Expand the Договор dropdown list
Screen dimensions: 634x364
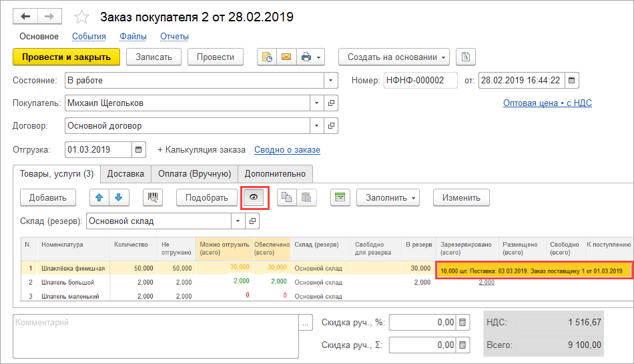tap(316, 125)
